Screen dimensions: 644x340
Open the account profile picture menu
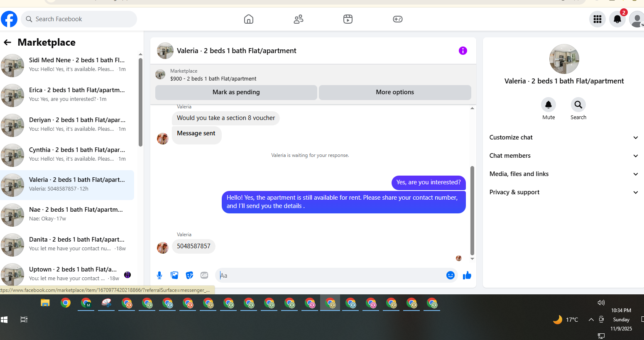(637, 19)
